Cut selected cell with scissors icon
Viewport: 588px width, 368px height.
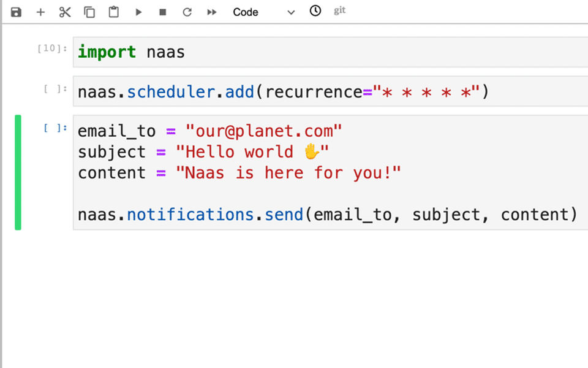[x=65, y=12]
